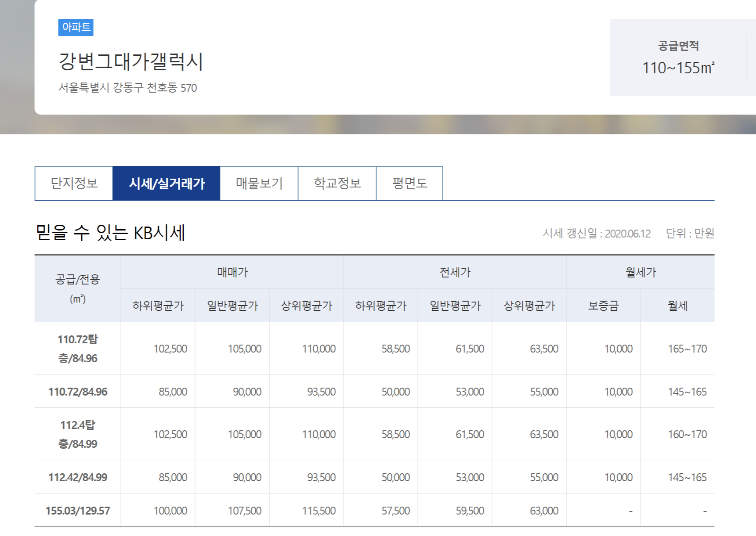Click the 강변그대가갤럭시 apartment title
756x536 pixels.
coord(131,62)
